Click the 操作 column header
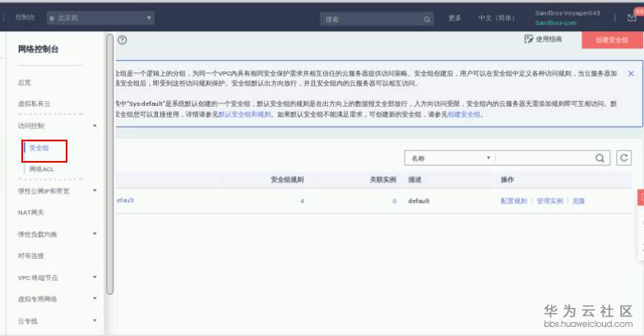 click(x=507, y=180)
